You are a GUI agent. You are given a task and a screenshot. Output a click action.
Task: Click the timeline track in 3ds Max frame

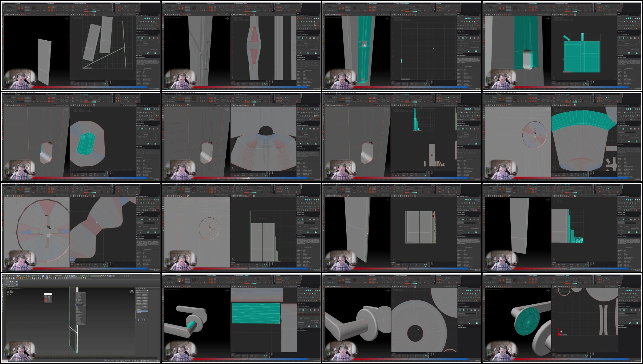click(x=95, y=358)
